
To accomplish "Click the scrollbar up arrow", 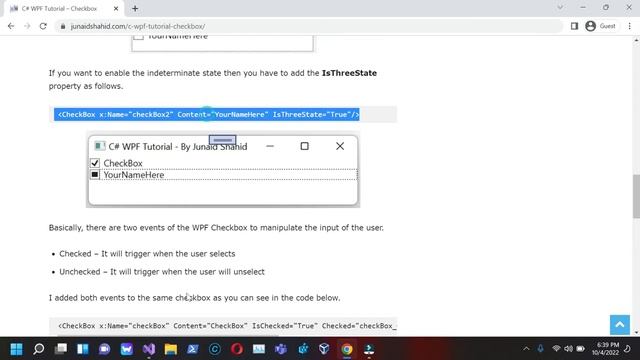I will [636, 40].
